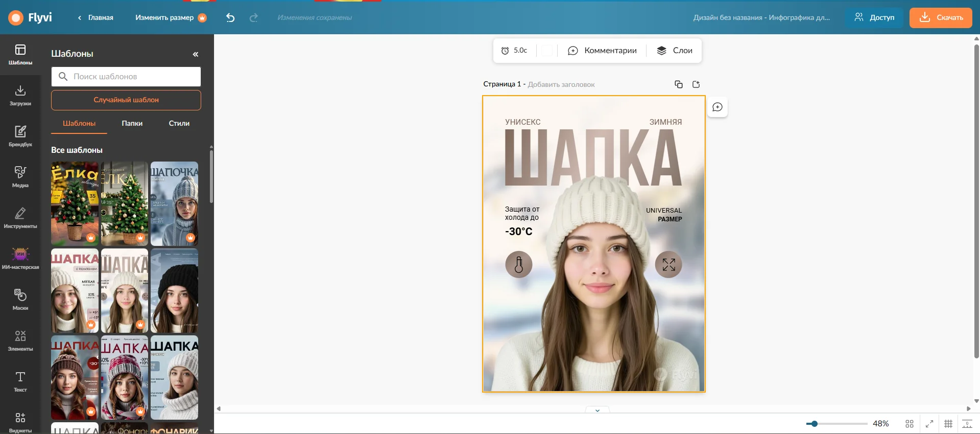980x434 pixels.
Task: Duplicate the page with copy icon
Action: (x=679, y=84)
